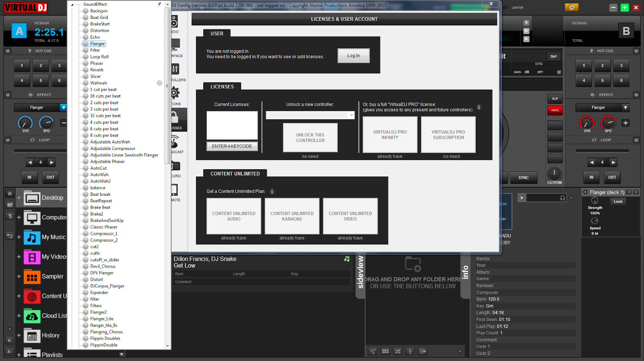The width and height of the screenshot is (644, 361).
Task: Toggle the red VINYL mode button
Action: pos(555,110)
